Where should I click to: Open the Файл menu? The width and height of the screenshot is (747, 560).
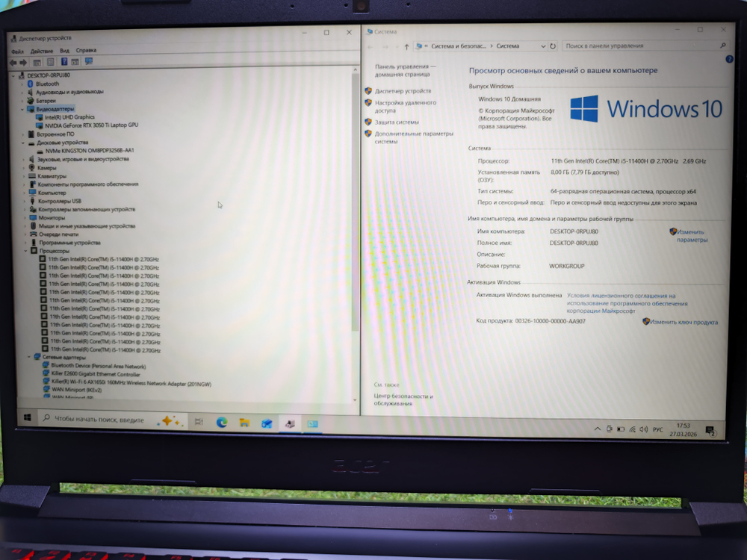[x=18, y=52]
